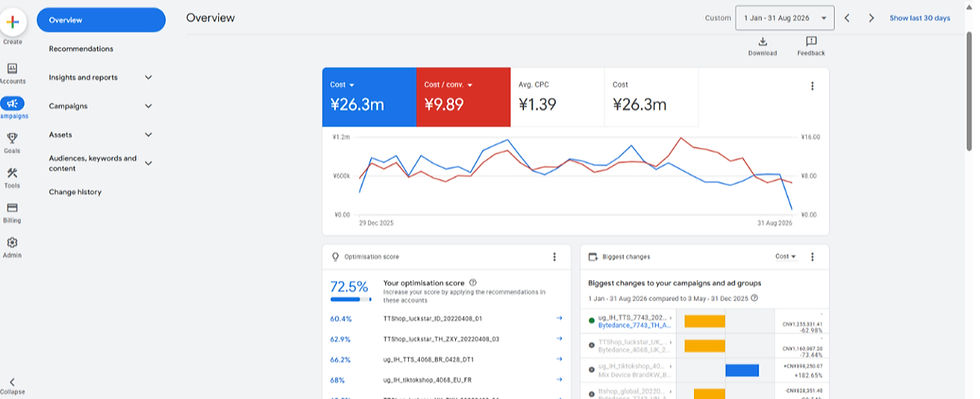This screenshot has width=980, height=399.
Task: Click the 29 Dec 2025 axis label
Action: coord(376,223)
